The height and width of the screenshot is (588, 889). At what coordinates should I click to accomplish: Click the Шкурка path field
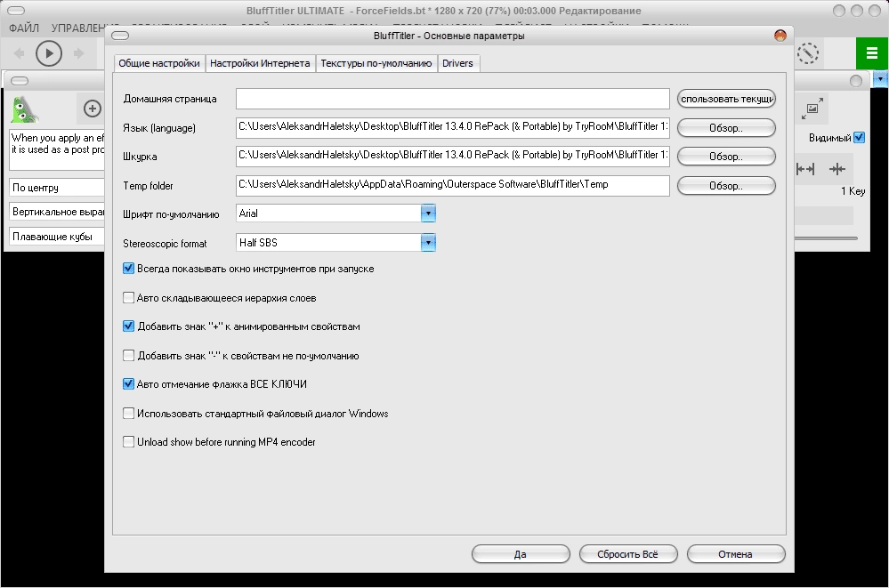point(452,156)
